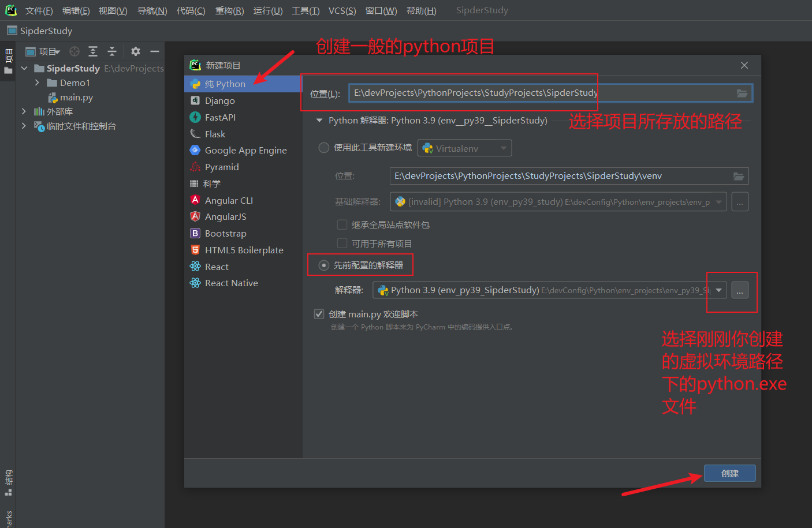Viewport: 812px width, 528px height.
Task: Select the 纯 Python project type
Action: pos(243,84)
